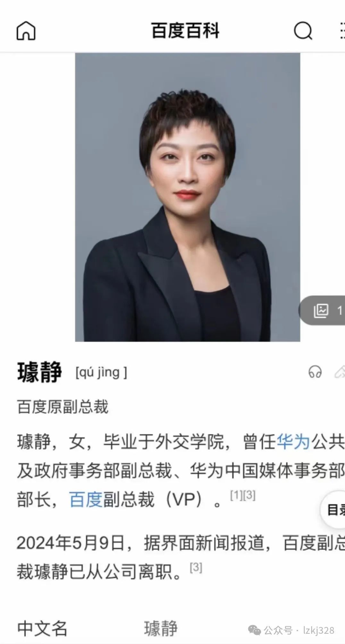Tap the 璩静 value in 中文名 row
The width and height of the screenshot is (345, 644).
pos(161,628)
